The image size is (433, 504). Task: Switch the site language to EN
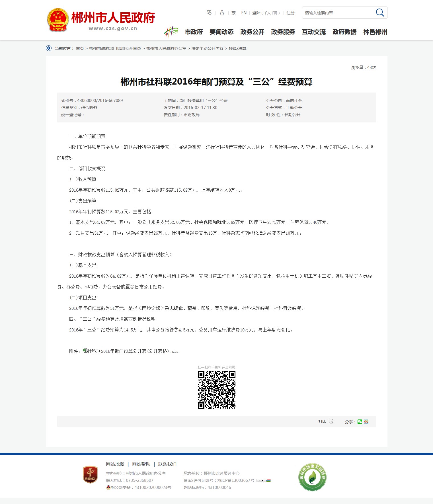244,13
